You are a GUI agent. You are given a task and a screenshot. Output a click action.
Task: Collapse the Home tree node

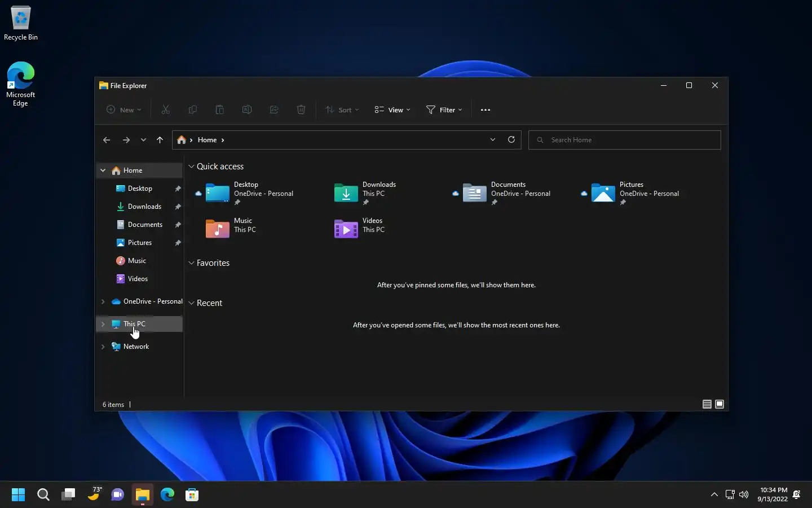103,170
